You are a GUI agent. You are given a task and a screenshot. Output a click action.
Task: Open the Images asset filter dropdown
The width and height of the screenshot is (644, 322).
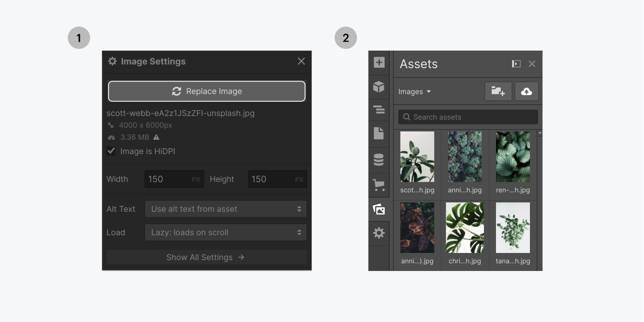(414, 91)
